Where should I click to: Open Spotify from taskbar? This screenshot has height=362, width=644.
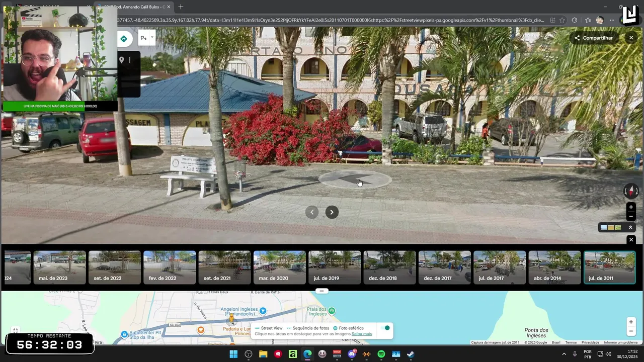[381, 354]
